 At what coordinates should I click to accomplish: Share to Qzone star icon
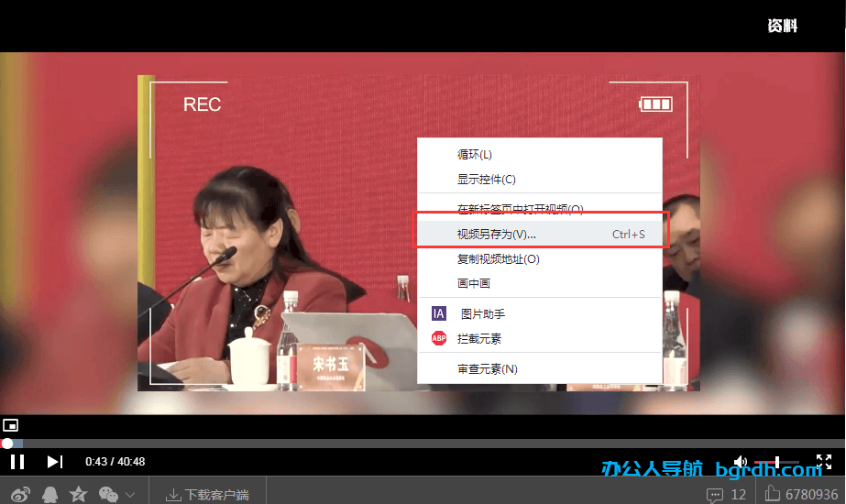(x=79, y=495)
